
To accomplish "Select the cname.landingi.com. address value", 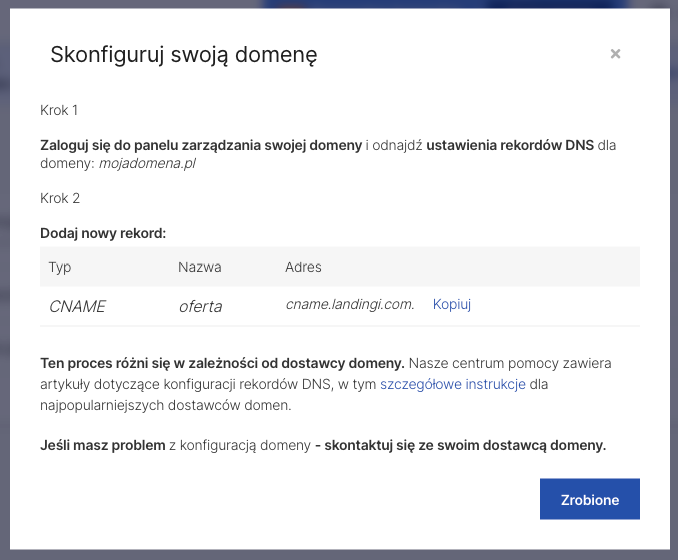I will point(350,304).
